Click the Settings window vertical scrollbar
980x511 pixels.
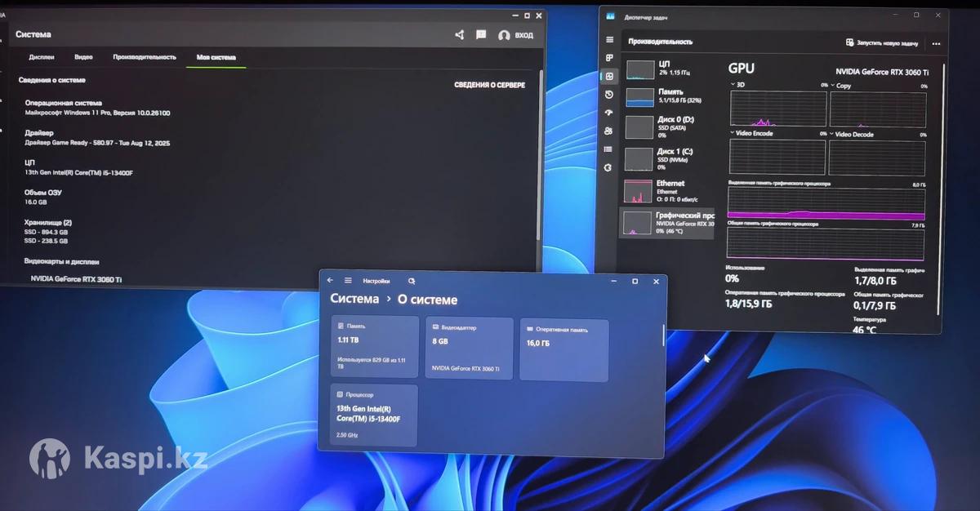tap(662, 335)
